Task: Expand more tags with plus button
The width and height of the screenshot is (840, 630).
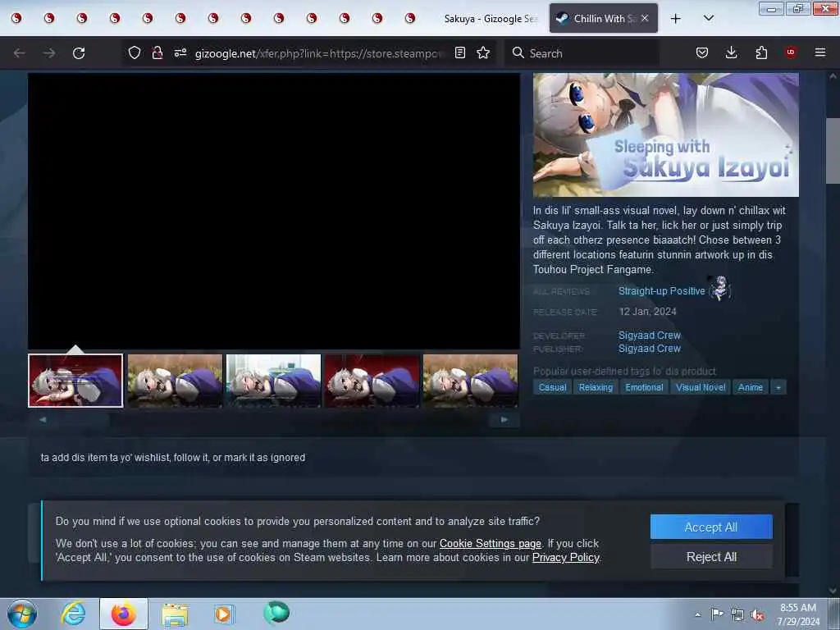Action: click(x=778, y=387)
